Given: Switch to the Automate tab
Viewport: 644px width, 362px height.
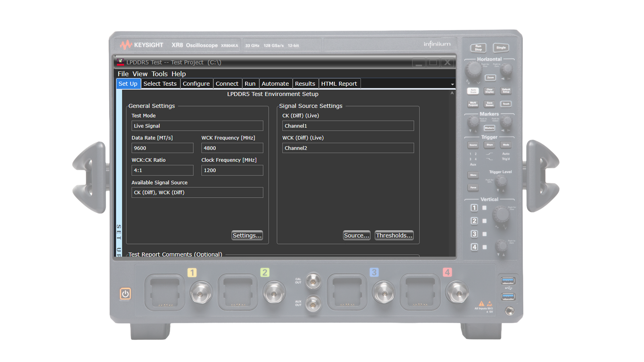Looking at the screenshot, I should [275, 84].
